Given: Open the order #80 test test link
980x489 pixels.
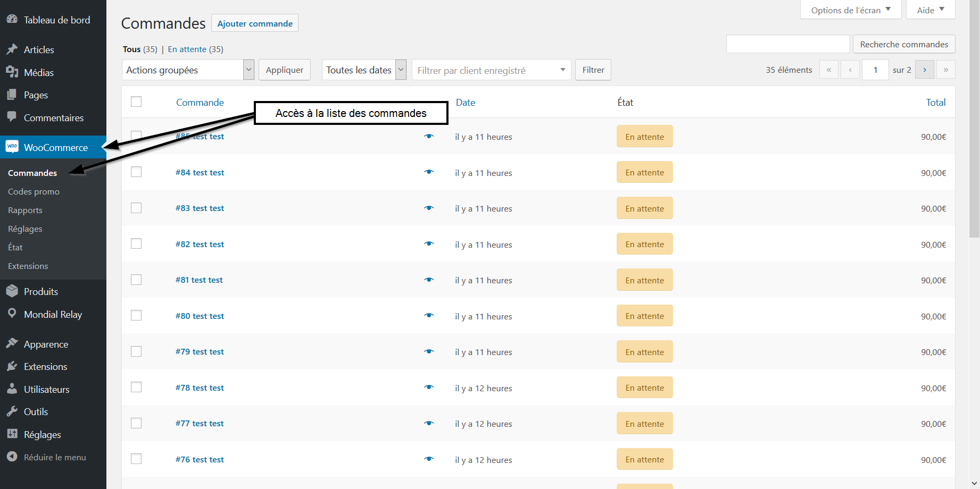Looking at the screenshot, I should coord(200,316).
